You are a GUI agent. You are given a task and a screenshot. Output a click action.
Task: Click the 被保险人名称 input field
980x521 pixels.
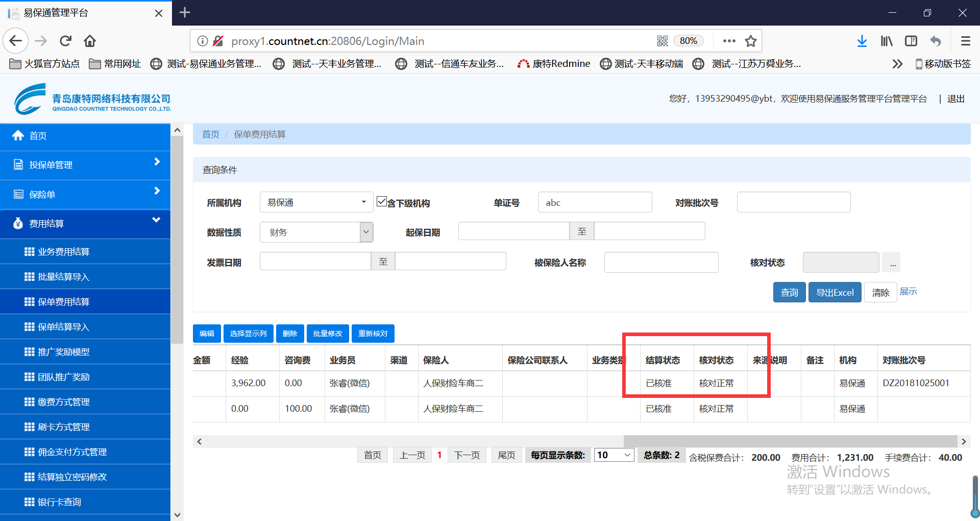pos(661,263)
